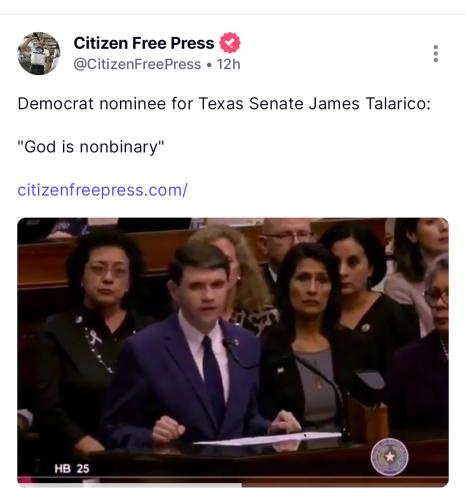Seek in the video progress bar
This screenshot has width=466, height=500.
[233, 483]
